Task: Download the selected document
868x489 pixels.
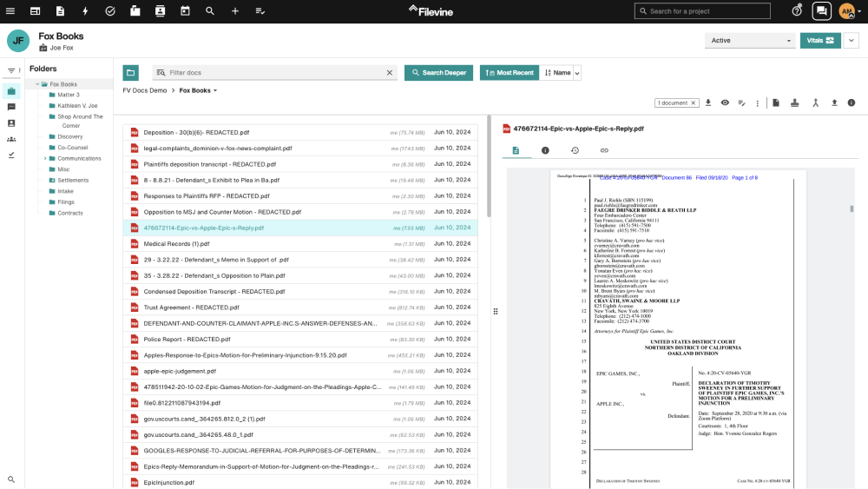Action: tap(708, 102)
